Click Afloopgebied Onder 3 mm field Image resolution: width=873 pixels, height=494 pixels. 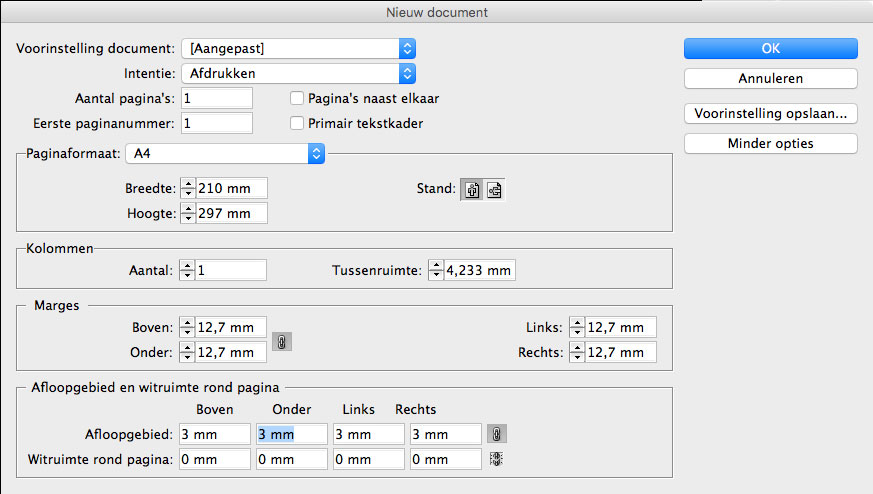point(292,434)
